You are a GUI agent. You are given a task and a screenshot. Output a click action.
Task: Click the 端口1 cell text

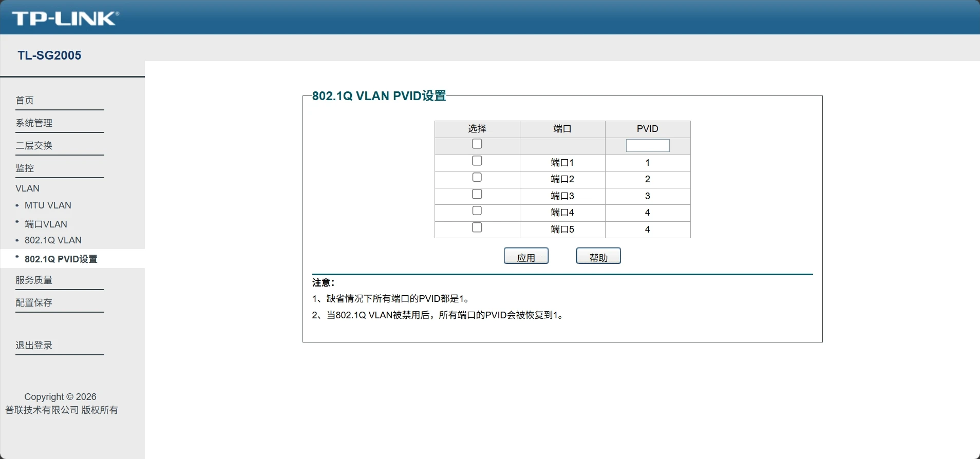562,163
